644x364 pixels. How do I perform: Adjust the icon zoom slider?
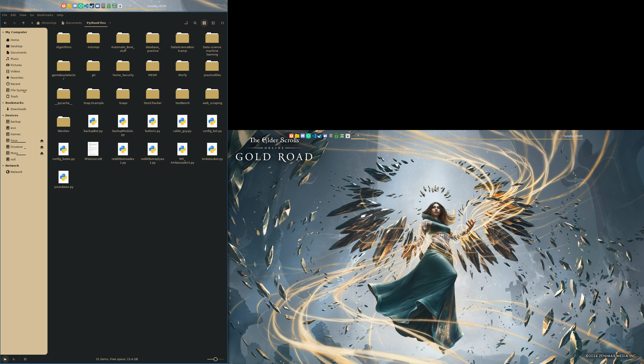pyautogui.click(x=215, y=359)
